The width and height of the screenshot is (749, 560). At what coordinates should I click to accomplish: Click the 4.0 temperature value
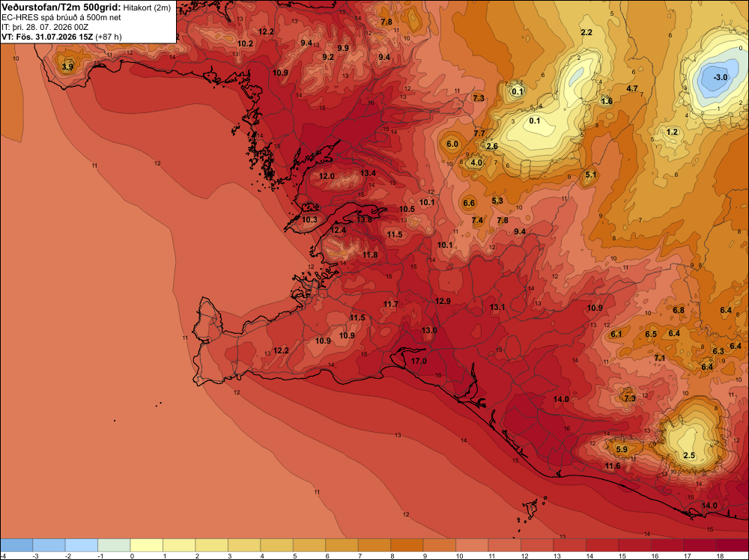tap(476, 162)
